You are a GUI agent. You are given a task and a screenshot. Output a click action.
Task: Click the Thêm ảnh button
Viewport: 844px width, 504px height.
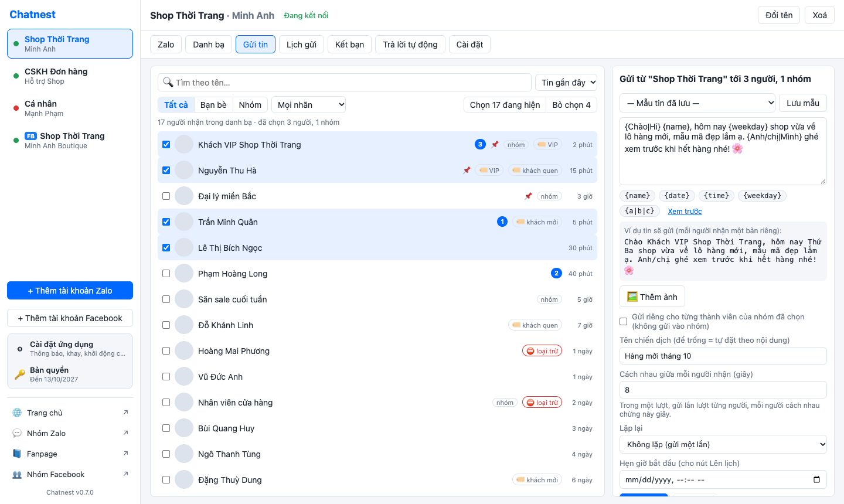(x=652, y=297)
